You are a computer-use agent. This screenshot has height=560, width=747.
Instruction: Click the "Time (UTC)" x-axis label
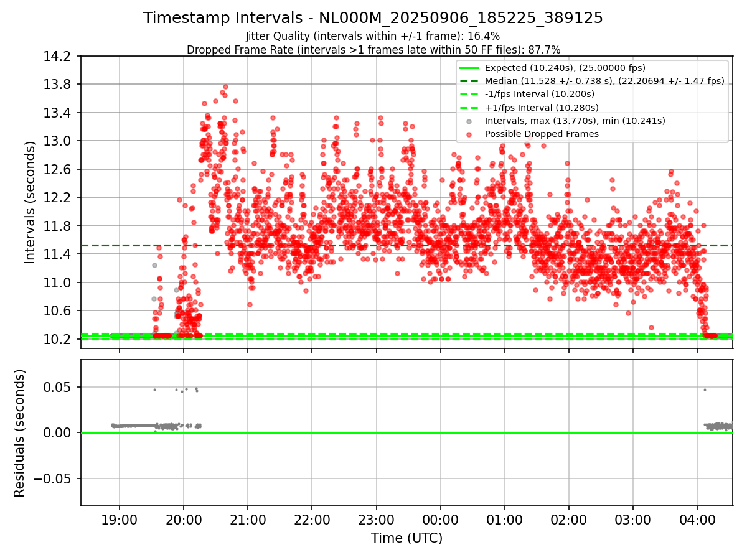(x=406, y=538)
